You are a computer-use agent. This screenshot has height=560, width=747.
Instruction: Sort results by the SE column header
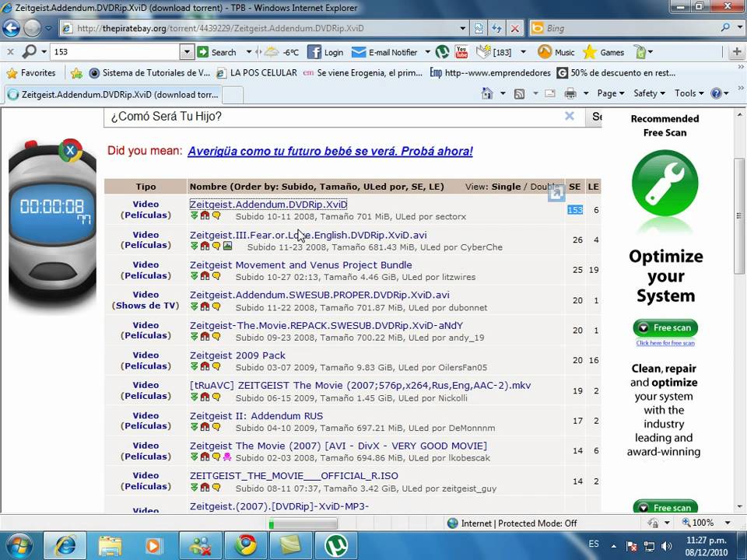pyautogui.click(x=574, y=187)
